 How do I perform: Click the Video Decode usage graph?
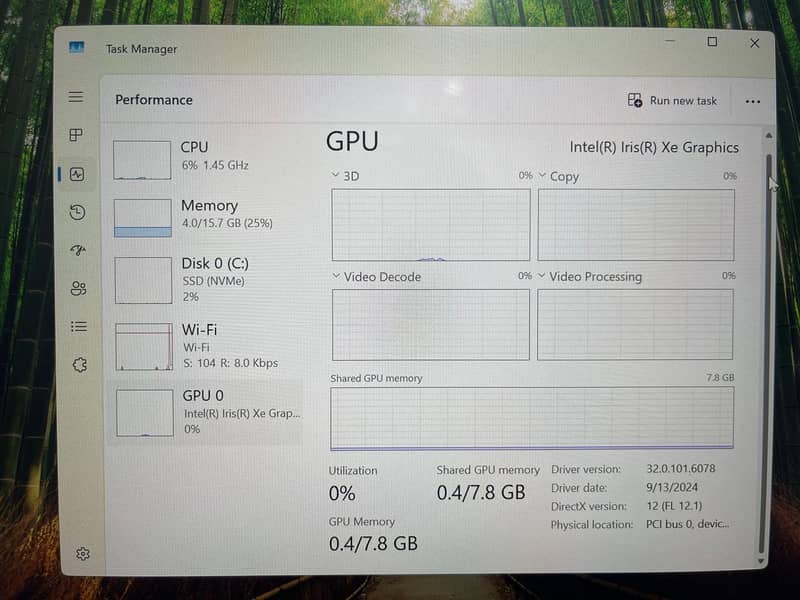tap(431, 324)
